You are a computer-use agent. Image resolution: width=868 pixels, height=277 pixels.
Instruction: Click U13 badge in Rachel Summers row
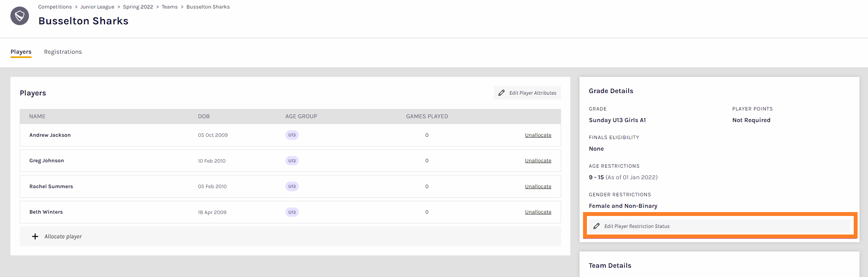point(292,187)
